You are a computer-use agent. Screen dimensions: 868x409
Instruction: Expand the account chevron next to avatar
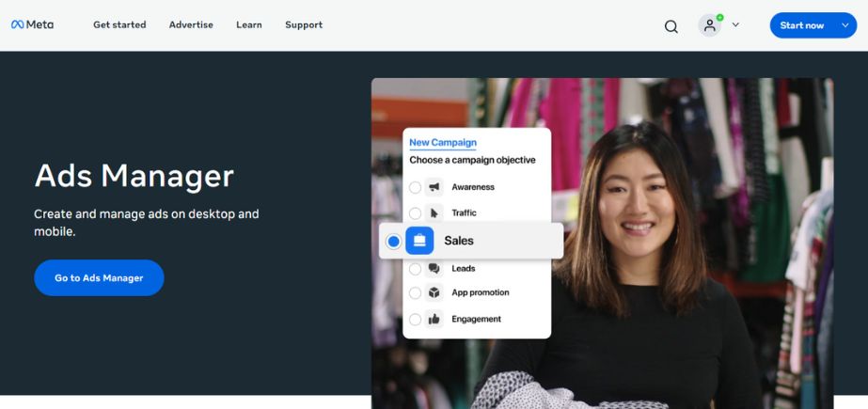(x=735, y=24)
